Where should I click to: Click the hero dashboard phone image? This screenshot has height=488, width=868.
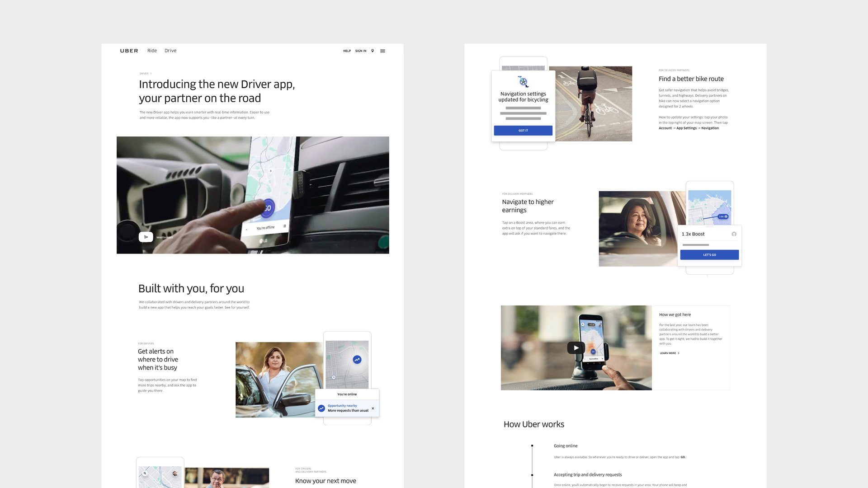[x=253, y=195]
